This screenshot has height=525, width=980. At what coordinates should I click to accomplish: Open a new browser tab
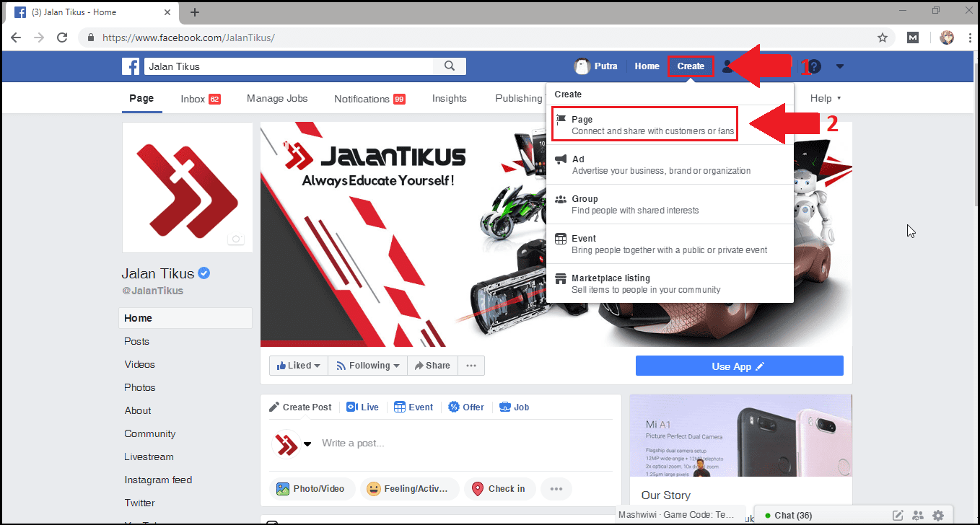coord(195,12)
